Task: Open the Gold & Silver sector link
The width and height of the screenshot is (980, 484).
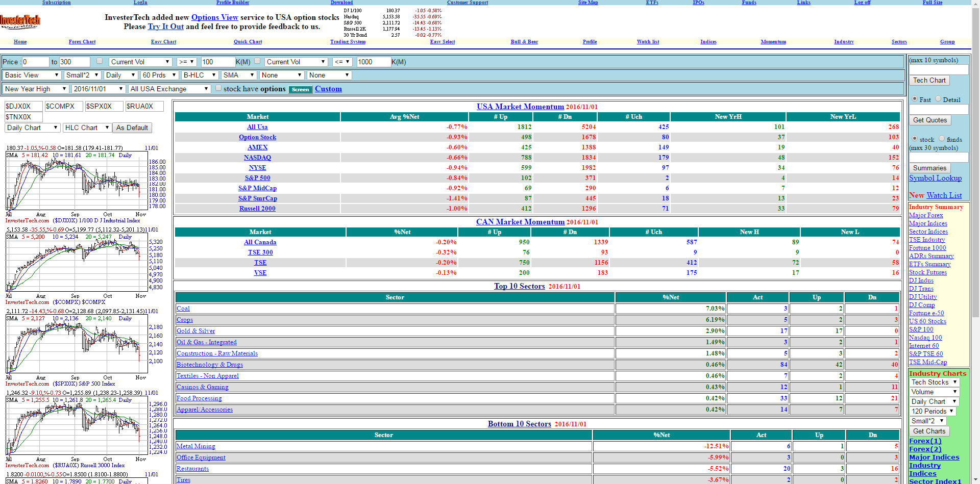Action: tap(195, 331)
